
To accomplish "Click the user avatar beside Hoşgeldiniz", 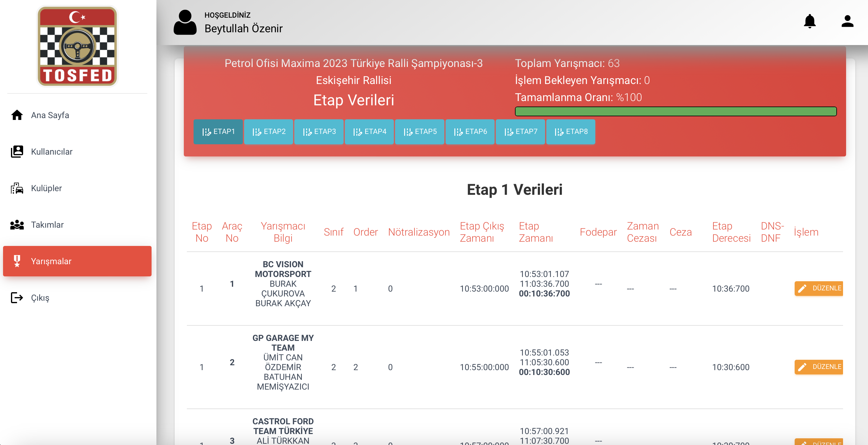I will point(185,22).
